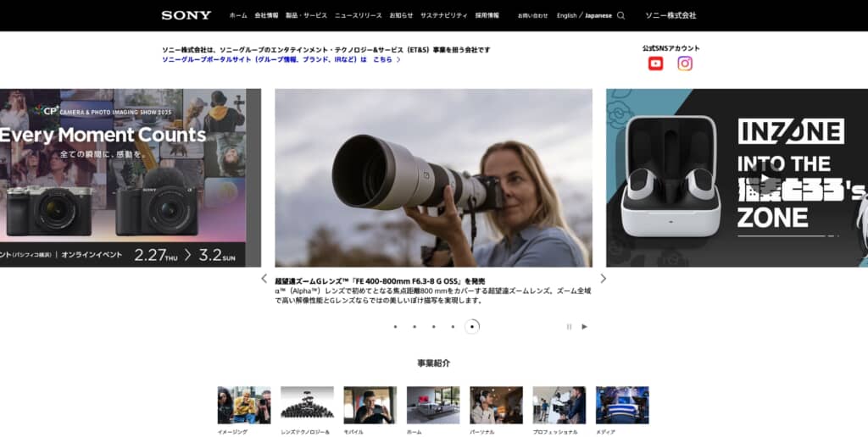
Task: Open the ホーム business thumbnail with living room
Action: 433,405
